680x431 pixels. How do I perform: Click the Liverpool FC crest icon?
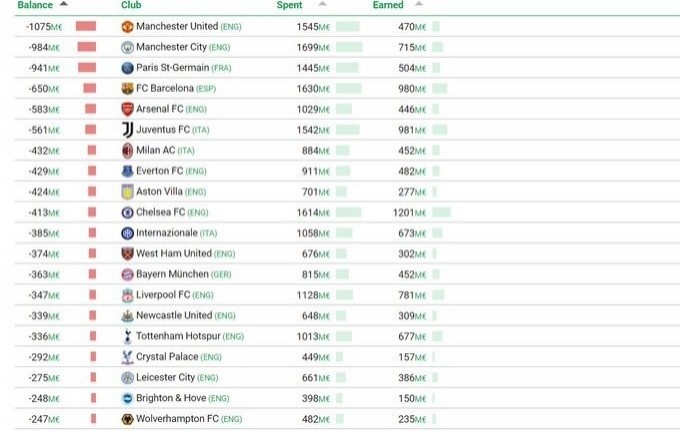click(127, 295)
